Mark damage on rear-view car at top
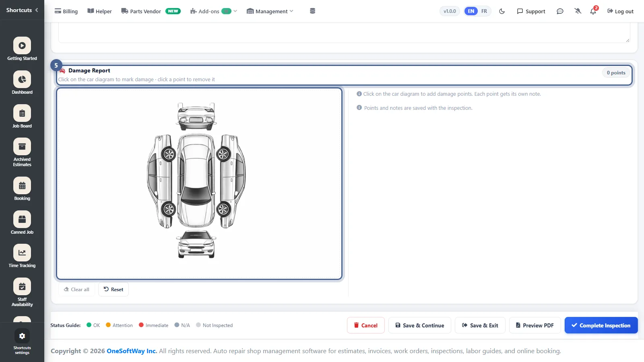644x362 pixels. [x=196, y=116]
